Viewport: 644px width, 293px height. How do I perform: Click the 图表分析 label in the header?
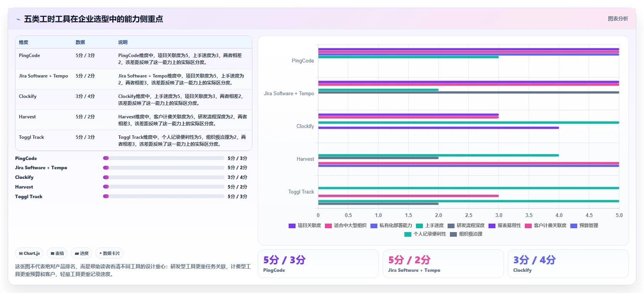click(x=618, y=19)
